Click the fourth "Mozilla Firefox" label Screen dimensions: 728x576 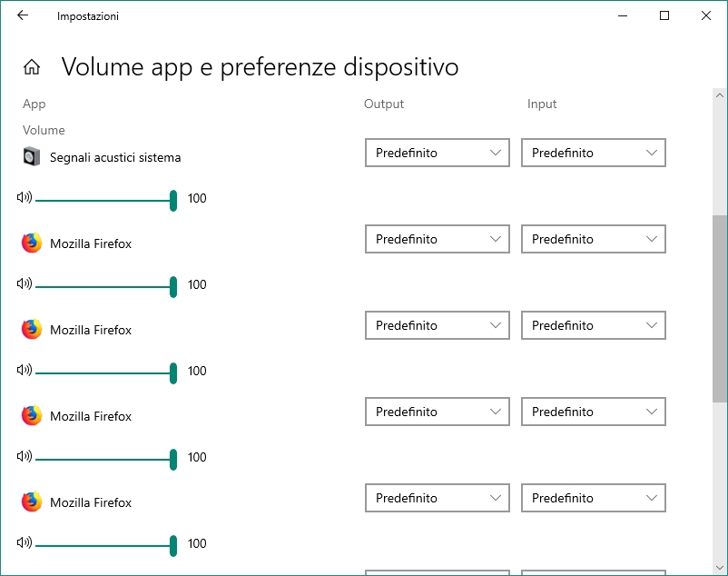point(91,502)
